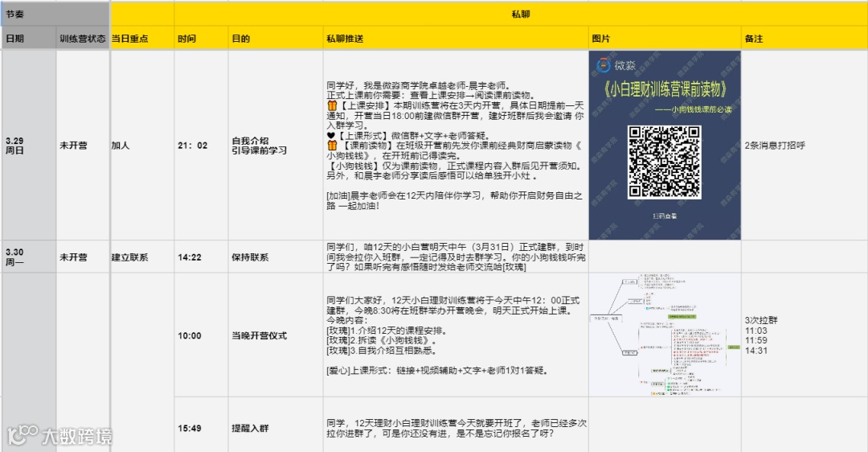Select the 3次拉群 note cell
868x452 pixels.
coord(804,335)
